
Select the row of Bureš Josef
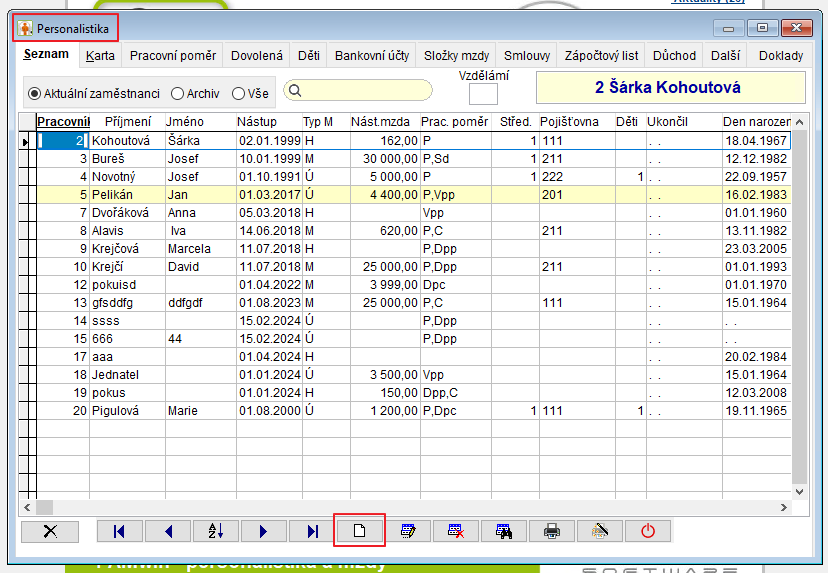[x=413, y=159]
